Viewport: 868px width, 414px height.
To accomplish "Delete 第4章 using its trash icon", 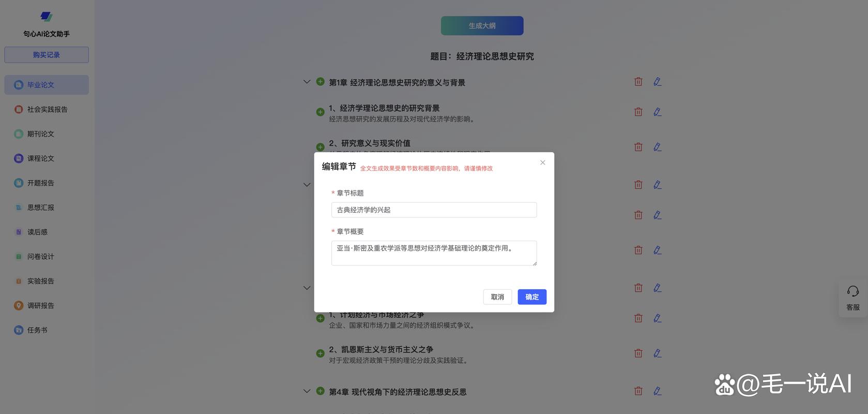I will coord(638,391).
